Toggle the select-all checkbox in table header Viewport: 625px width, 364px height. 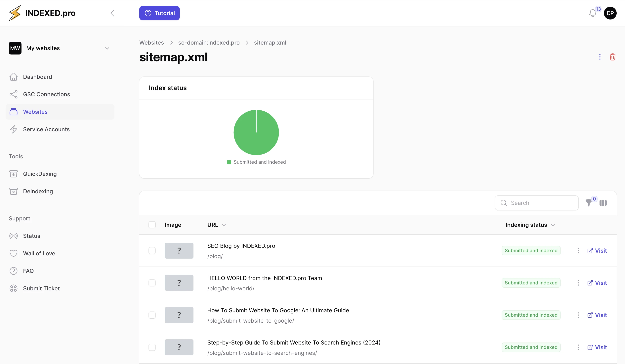click(152, 225)
